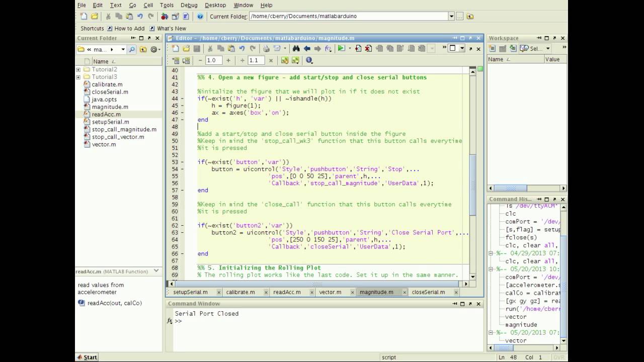Click the binoculars Find icon in editor
Viewport: 644px width, 362px height.
click(296, 48)
